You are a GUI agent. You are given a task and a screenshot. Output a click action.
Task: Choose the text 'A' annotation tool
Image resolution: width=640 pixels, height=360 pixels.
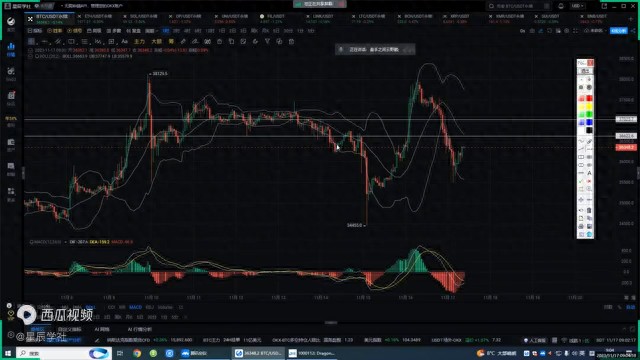[589, 173]
